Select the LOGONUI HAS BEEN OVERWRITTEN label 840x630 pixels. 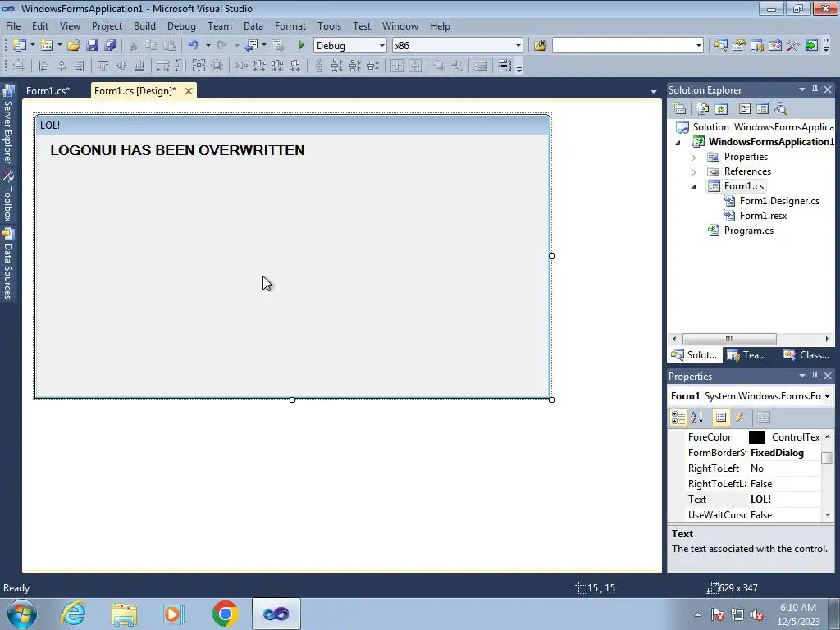coord(177,150)
